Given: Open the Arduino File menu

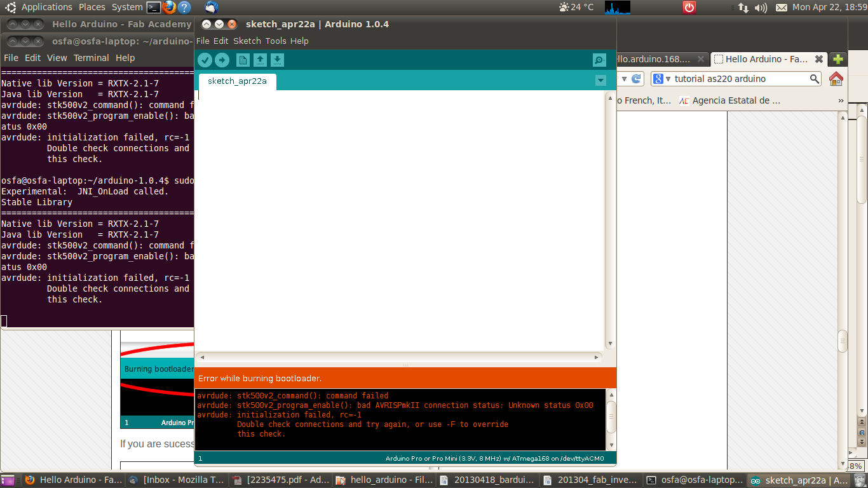Looking at the screenshot, I should (x=203, y=41).
